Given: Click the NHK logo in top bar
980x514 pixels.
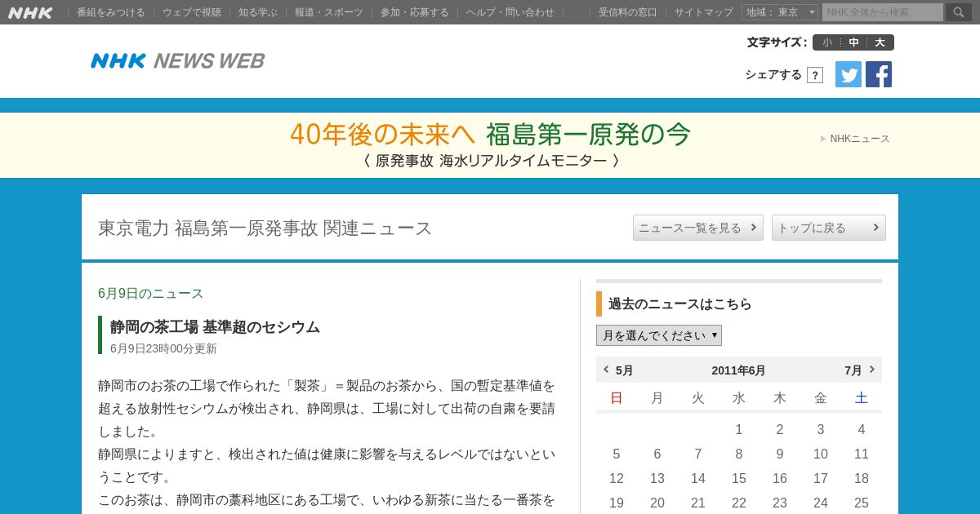Looking at the screenshot, I should (x=30, y=12).
